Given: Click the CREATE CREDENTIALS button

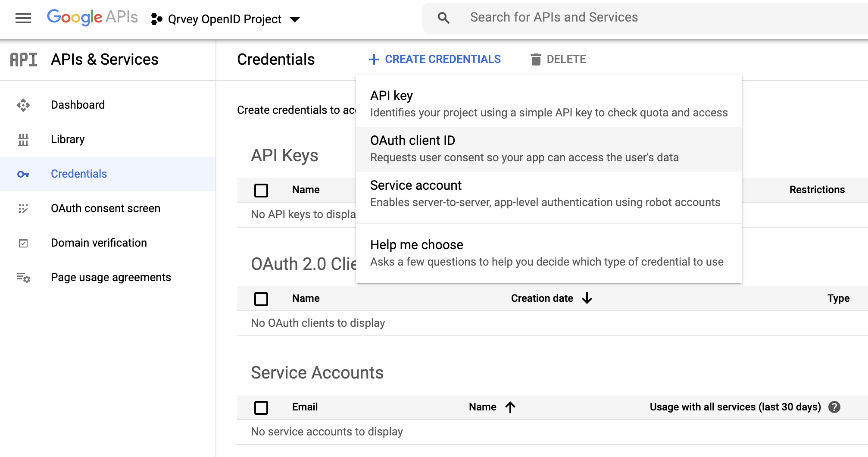Looking at the screenshot, I should (x=435, y=59).
